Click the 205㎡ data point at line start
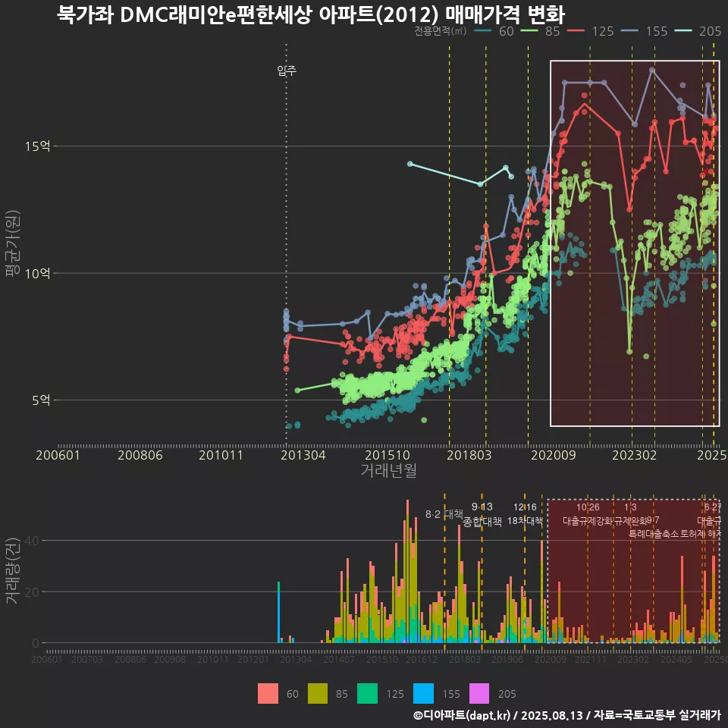 pyautogui.click(x=410, y=164)
